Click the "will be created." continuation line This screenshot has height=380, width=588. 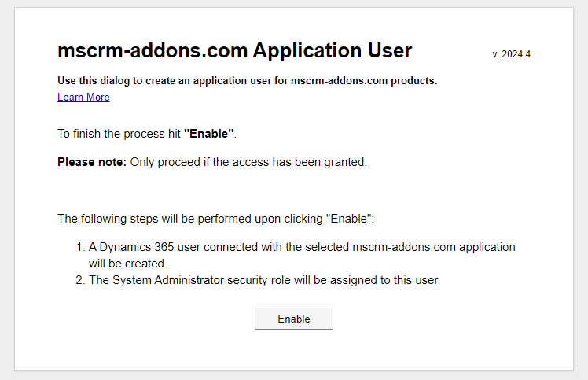[128, 264]
